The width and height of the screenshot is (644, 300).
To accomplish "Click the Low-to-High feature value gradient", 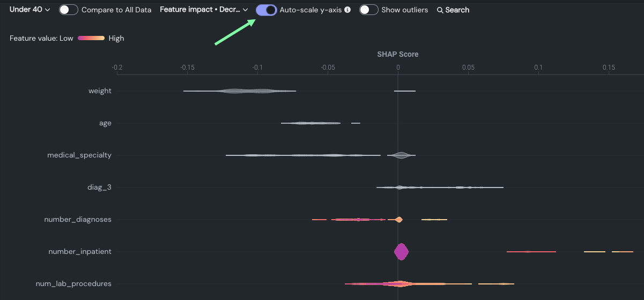I will 91,38.
